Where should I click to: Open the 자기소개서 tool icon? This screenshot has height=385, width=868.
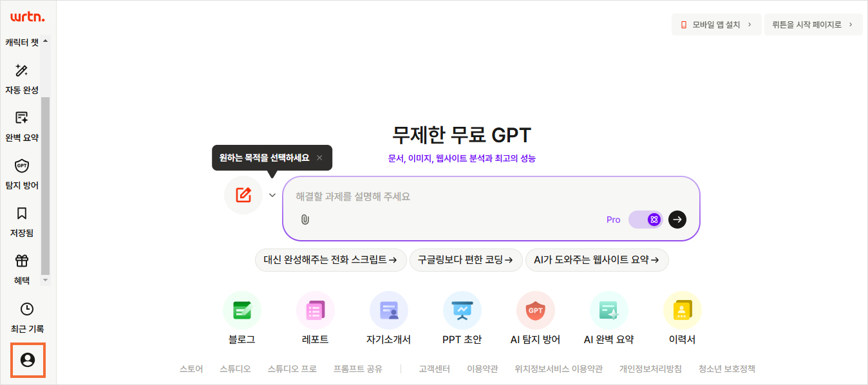[x=389, y=310]
